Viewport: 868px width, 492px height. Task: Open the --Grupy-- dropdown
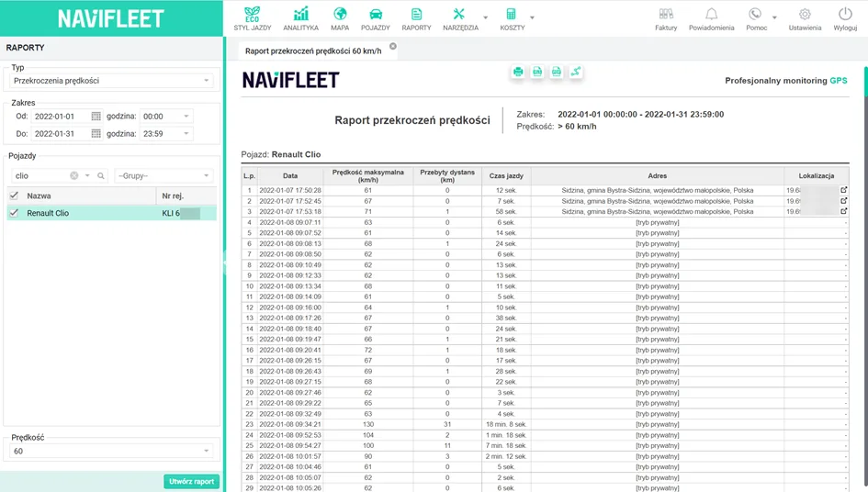coord(163,175)
